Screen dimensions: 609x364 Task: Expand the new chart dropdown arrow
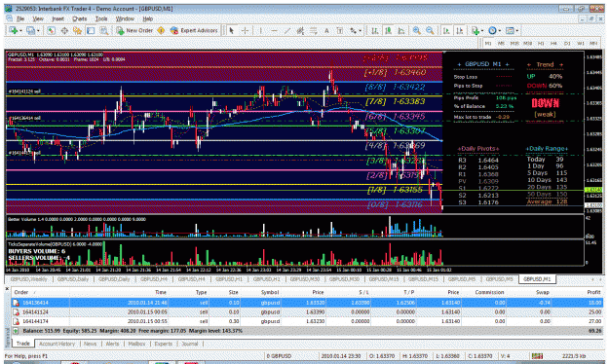pos(20,30)
